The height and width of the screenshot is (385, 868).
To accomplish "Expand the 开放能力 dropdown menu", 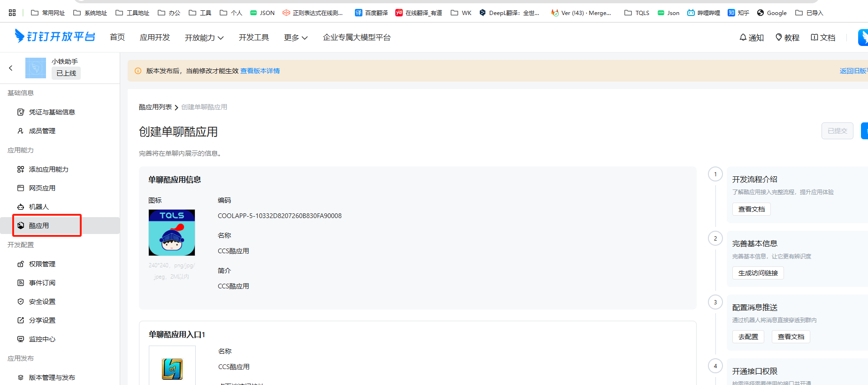I will [x=204, y=38].
